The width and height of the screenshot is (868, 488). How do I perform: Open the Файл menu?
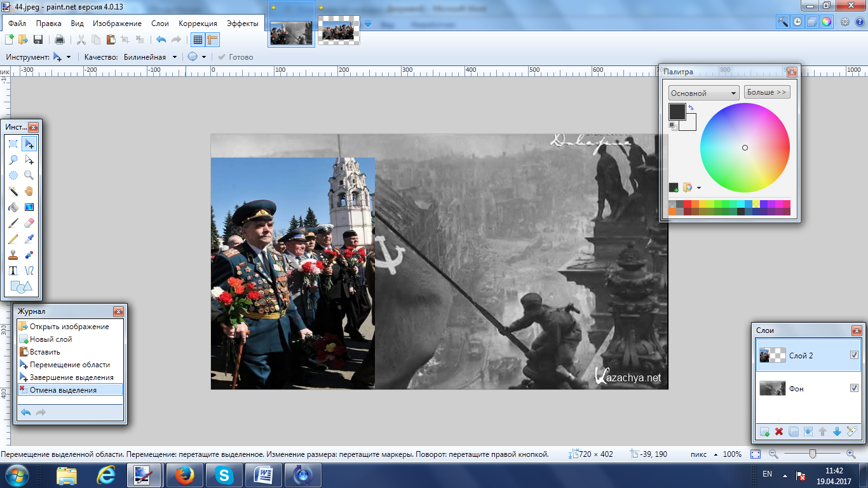click(17, 24)
